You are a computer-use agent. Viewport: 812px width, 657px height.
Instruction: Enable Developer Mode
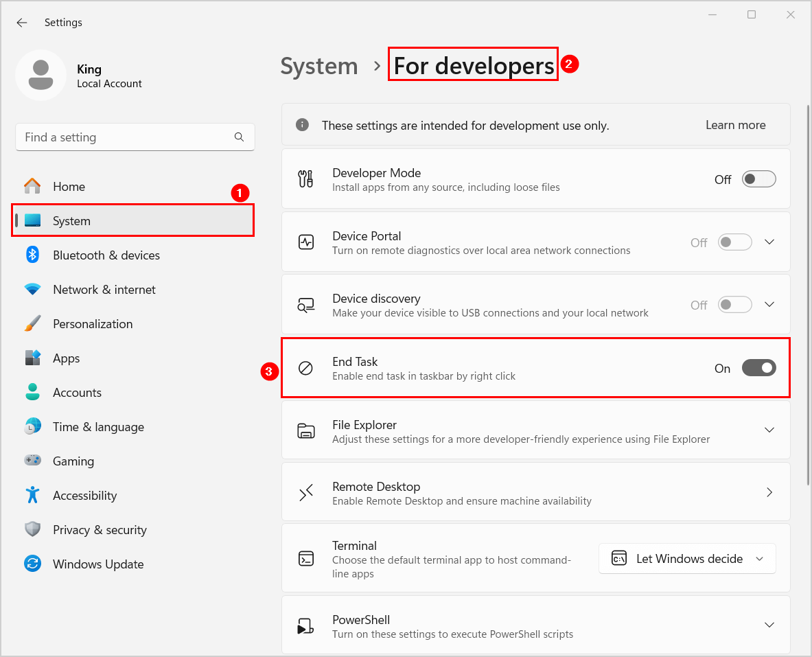point(758,178)
